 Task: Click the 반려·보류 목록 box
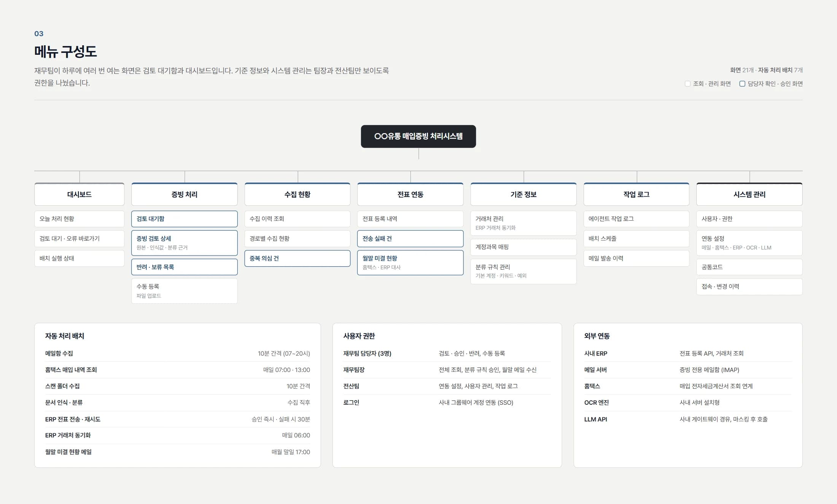click(x=185, y=267)
